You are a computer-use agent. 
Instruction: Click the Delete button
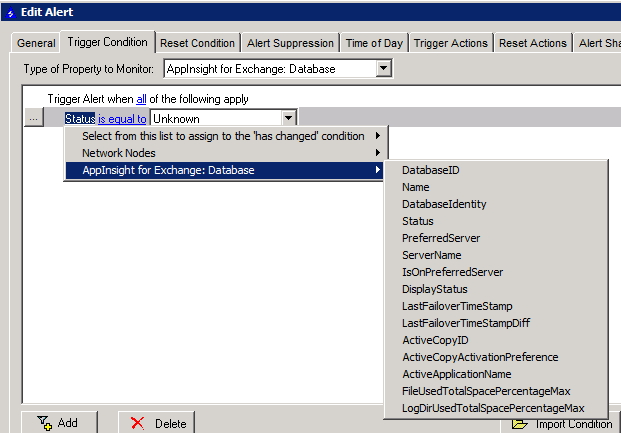point(156,423)
